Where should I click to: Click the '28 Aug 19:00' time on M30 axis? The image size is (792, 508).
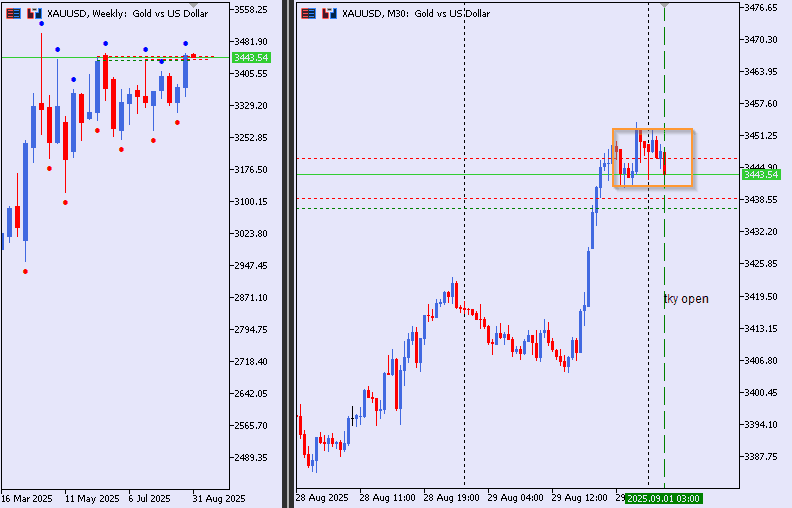[452, 498]
